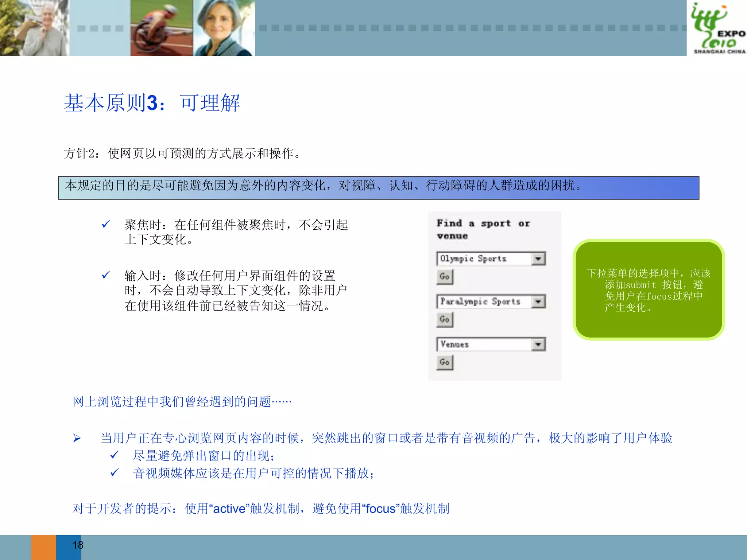Click the wheelchair racer photo in header
This screenshot has height=560, width=747.
[x=162, y=28]
